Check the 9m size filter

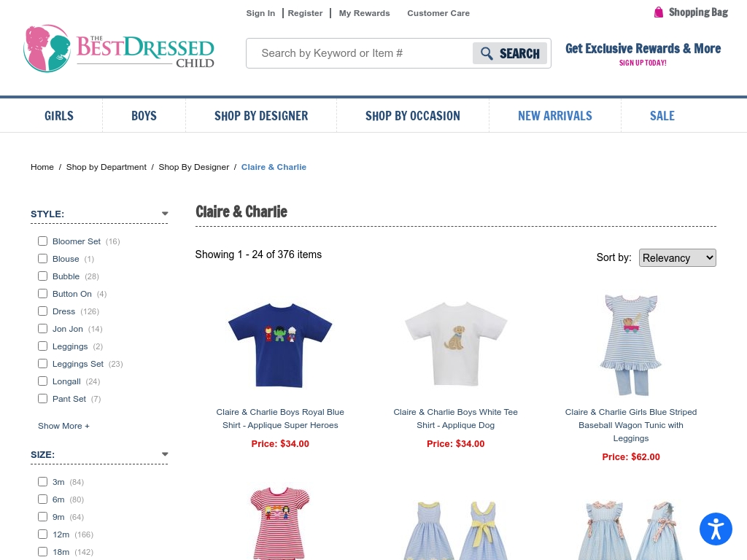43,517
